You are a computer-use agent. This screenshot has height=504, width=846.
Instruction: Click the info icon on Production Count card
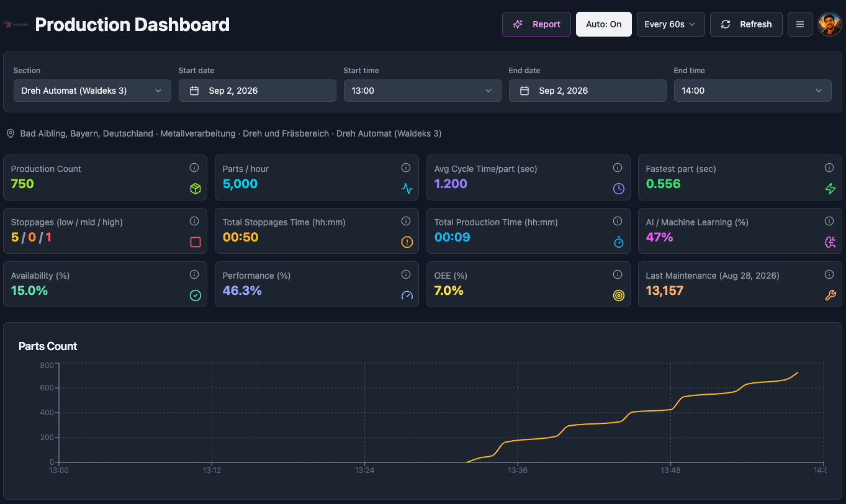(194, 168)
